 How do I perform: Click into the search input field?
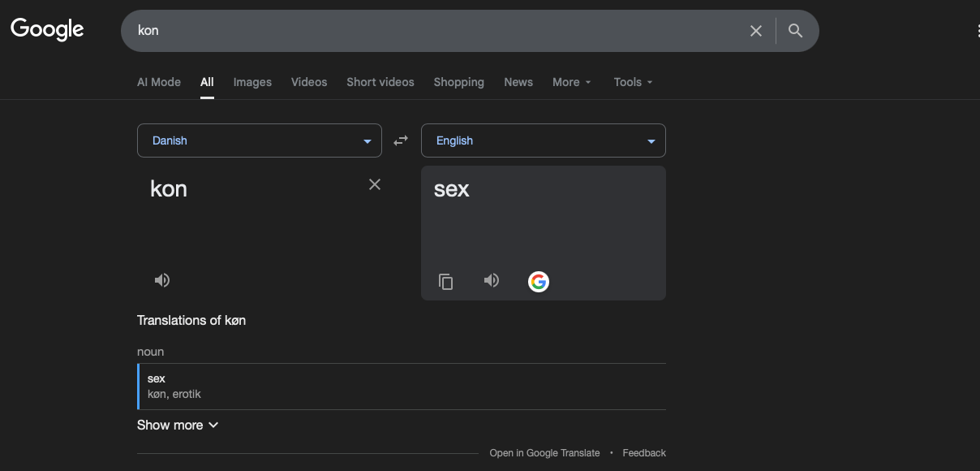(438, 31)
